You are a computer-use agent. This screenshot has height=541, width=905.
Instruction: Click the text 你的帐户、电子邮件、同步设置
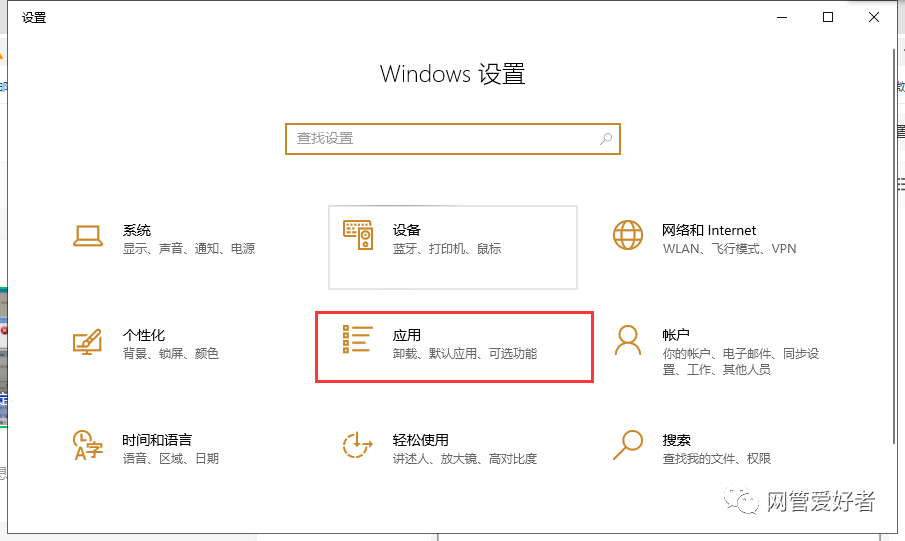point(741,361)
